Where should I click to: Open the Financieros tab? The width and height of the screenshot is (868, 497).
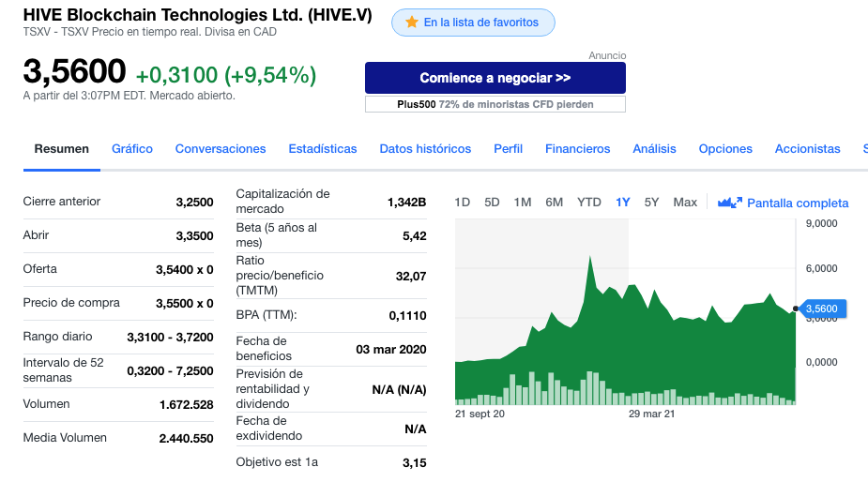[x=577, y=149]
